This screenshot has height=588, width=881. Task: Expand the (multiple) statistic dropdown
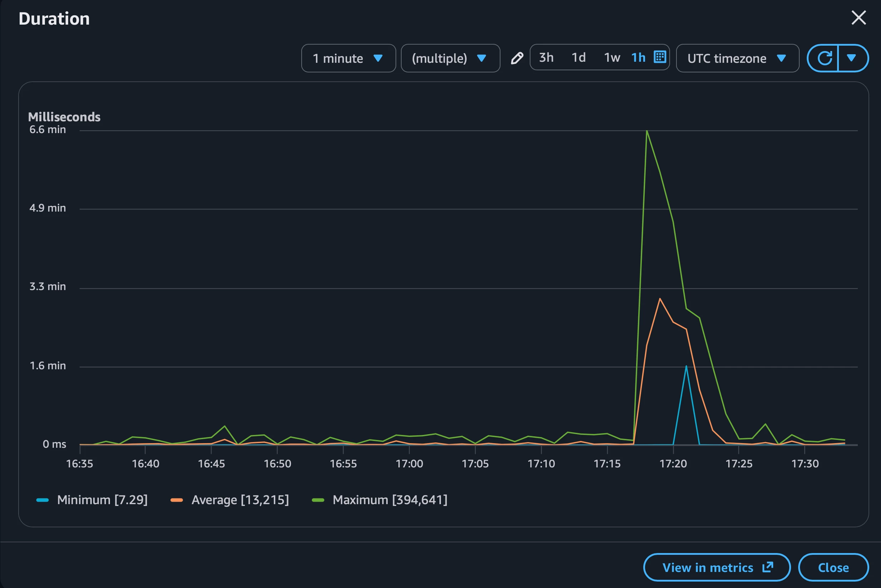(450, 58)
